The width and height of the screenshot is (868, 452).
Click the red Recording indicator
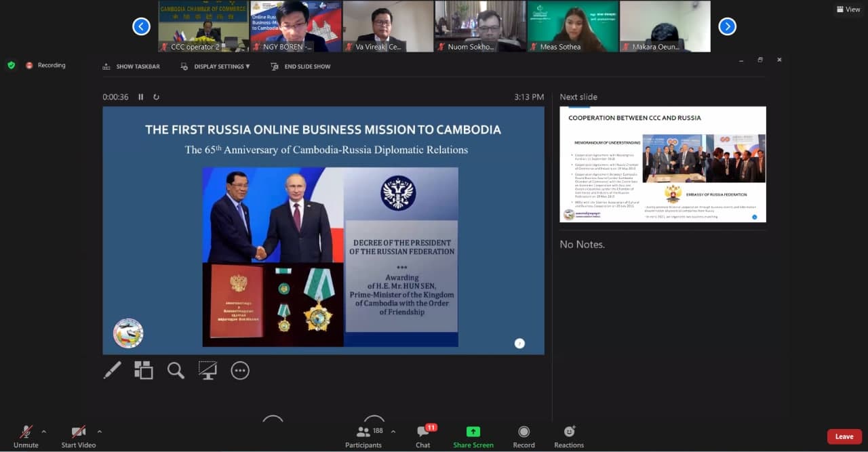(45, 65)
